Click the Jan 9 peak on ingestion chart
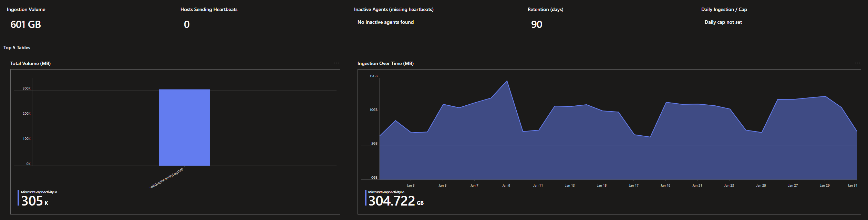 pyautogui.click(x=507, y=81)
